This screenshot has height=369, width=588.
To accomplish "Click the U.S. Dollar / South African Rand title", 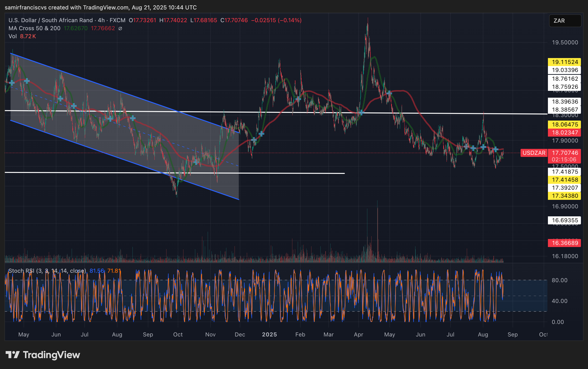I will pos(50,20).
